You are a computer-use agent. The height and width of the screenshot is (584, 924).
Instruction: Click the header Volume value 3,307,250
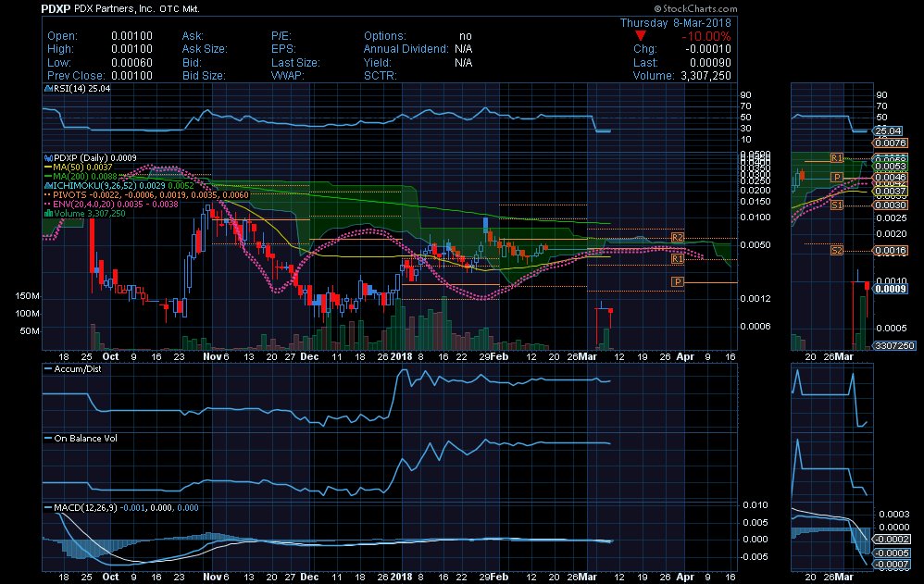[x=705, y=76]
